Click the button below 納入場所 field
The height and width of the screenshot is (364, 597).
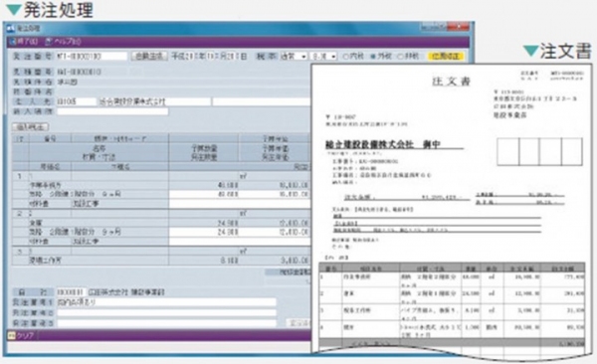point(31,126)
